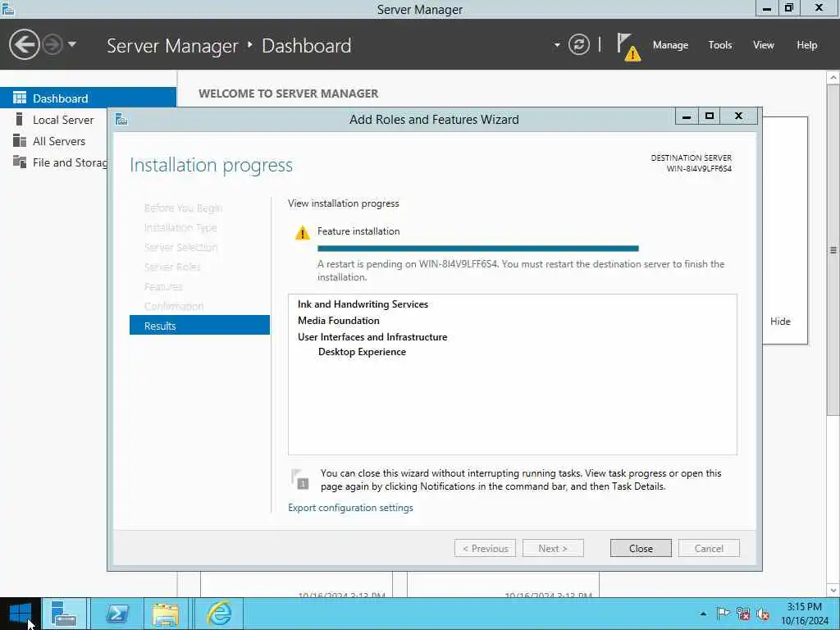Click the Cancel button in the wizard
Screen dimensions: 840x630
click(x=709, y=548)
